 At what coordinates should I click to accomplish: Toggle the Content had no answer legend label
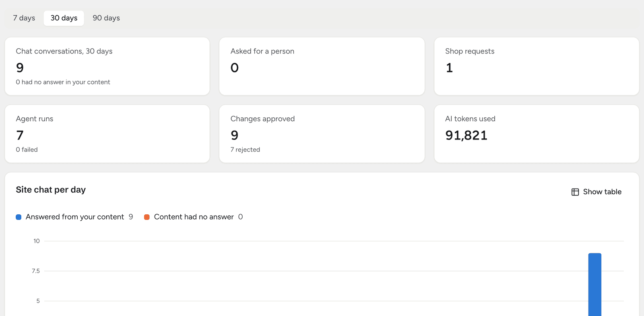pyautogui.click(x=194, y=217)
